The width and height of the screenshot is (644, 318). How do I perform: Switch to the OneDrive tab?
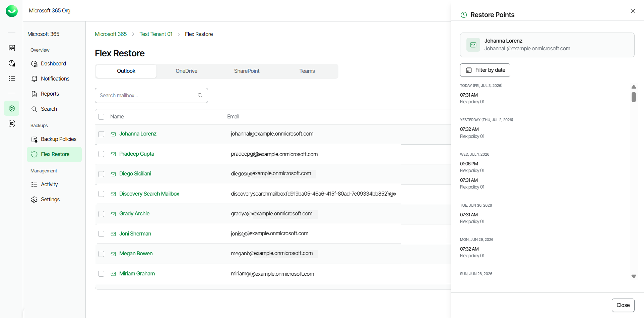click(187, 71)
